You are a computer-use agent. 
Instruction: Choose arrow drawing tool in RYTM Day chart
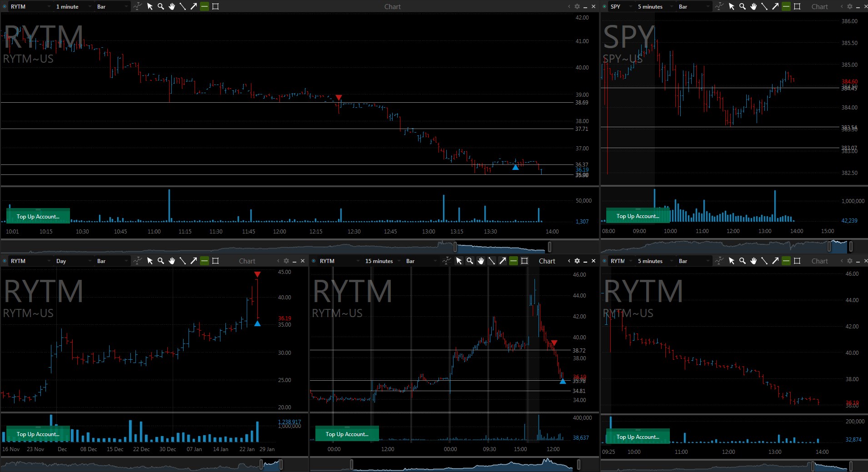tap(194, 261)
